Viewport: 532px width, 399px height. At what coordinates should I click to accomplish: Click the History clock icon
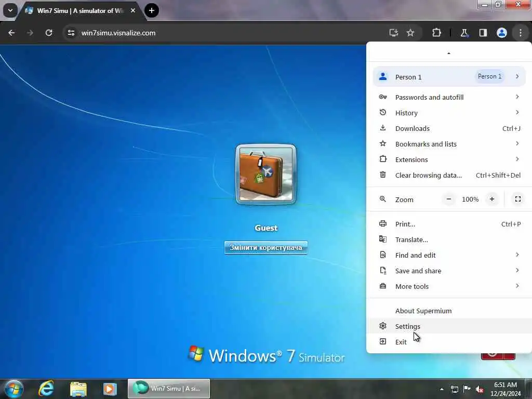click(x=383, y=112)
